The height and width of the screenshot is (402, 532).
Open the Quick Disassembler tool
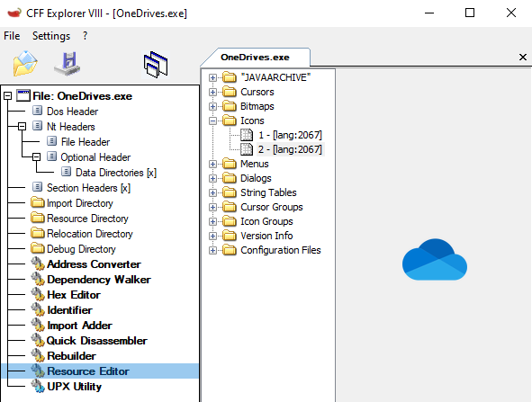pos(96,341)
